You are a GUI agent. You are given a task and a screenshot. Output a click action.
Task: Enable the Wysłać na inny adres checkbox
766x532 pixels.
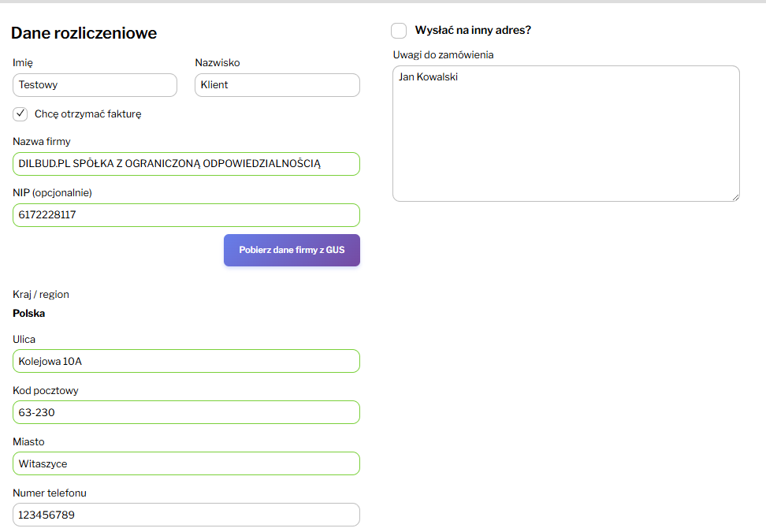point(399,31)
